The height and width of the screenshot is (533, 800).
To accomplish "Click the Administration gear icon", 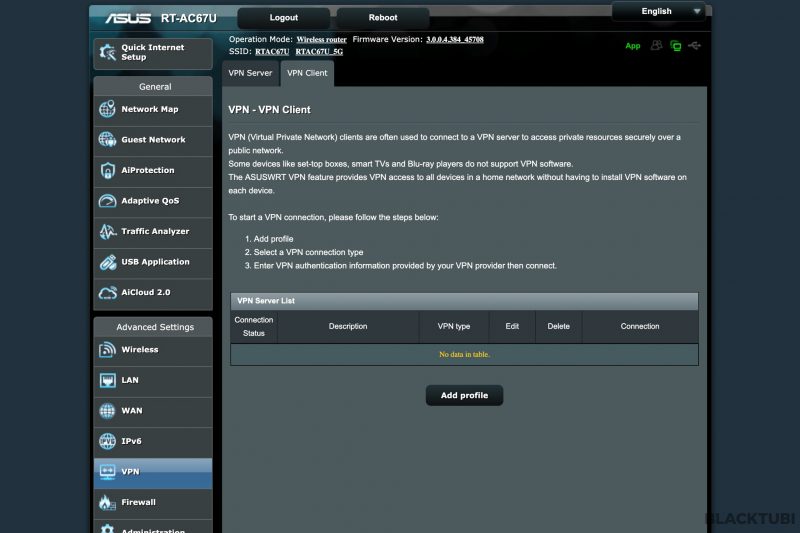I will (108, 529).
